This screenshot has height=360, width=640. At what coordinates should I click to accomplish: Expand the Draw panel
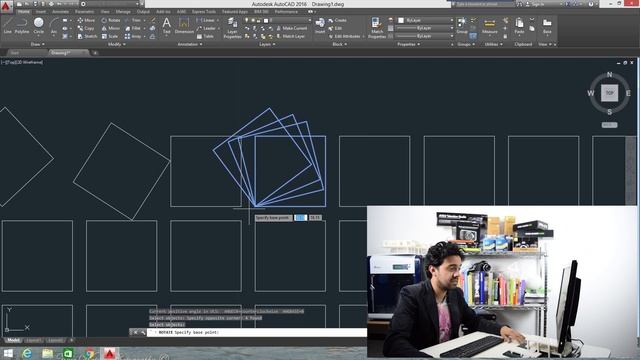pyautogui.click(x=38, y=44)
